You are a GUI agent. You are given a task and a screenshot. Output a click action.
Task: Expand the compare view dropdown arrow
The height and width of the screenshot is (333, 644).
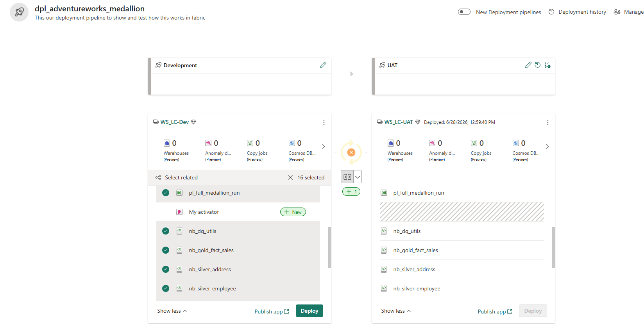coord(358,177)
